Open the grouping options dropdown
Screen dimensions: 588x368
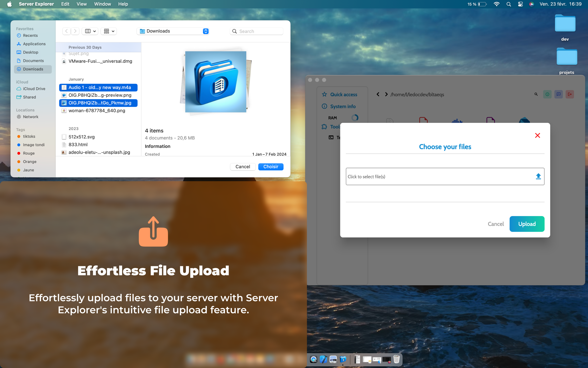pos(109,31)
